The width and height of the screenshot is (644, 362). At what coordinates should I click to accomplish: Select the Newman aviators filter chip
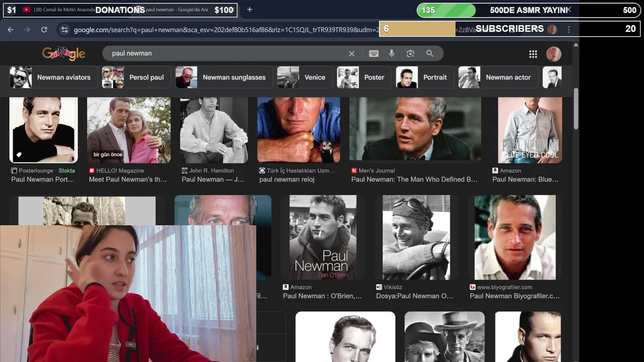pos(53,77)
